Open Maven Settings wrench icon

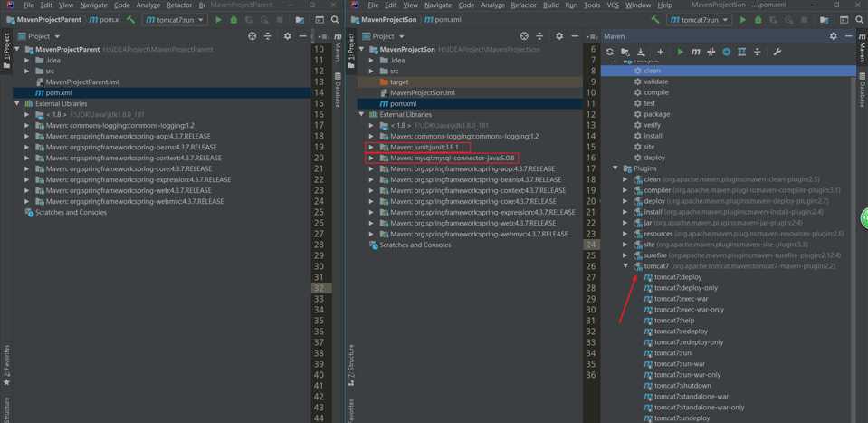(777, 52)
